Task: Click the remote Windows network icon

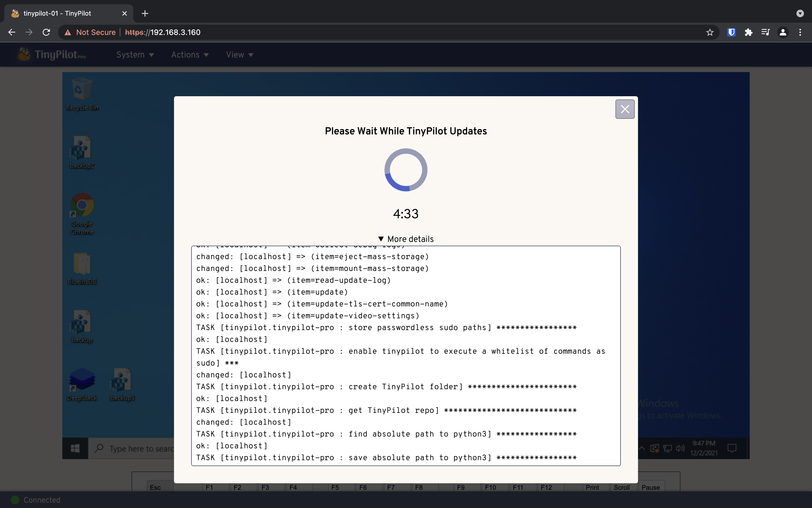Action: (x=667, y=448)
